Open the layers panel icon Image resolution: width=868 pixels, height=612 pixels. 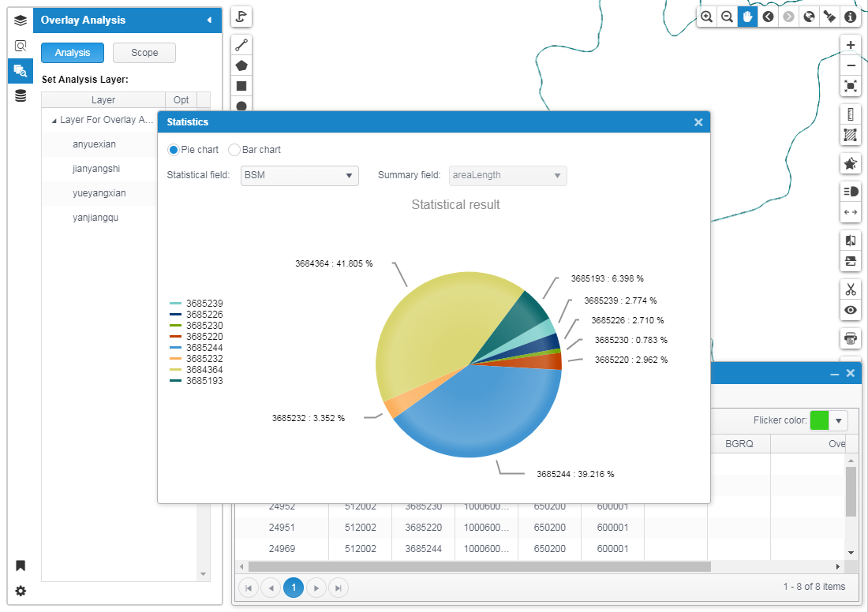(x=21, y=21)
